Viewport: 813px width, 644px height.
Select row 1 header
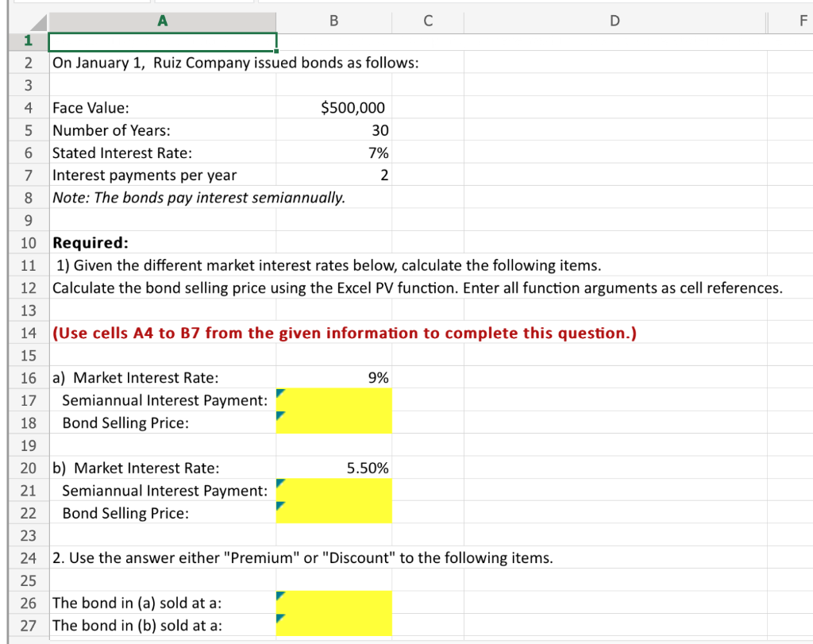pyautogui.click(x=29, y=40)
